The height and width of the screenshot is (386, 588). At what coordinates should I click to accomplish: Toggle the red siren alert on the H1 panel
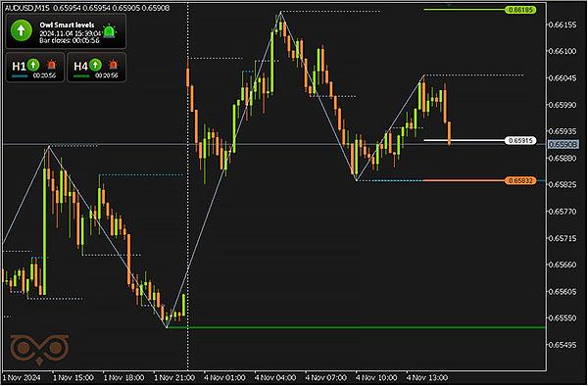click(51, 65)
